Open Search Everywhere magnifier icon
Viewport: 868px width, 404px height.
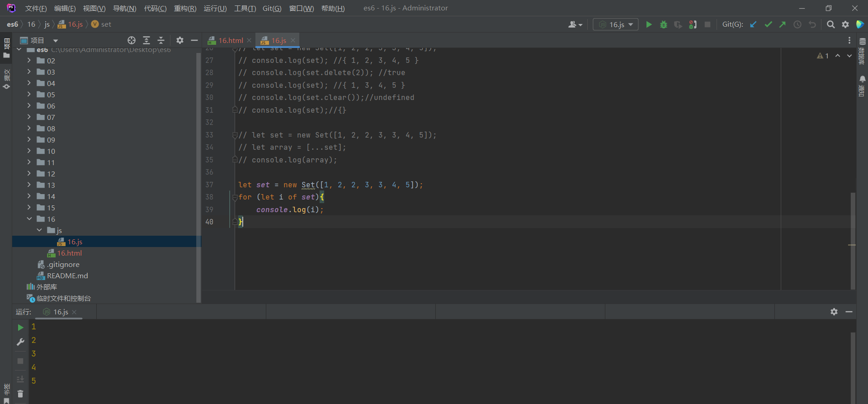pos(830,24)
